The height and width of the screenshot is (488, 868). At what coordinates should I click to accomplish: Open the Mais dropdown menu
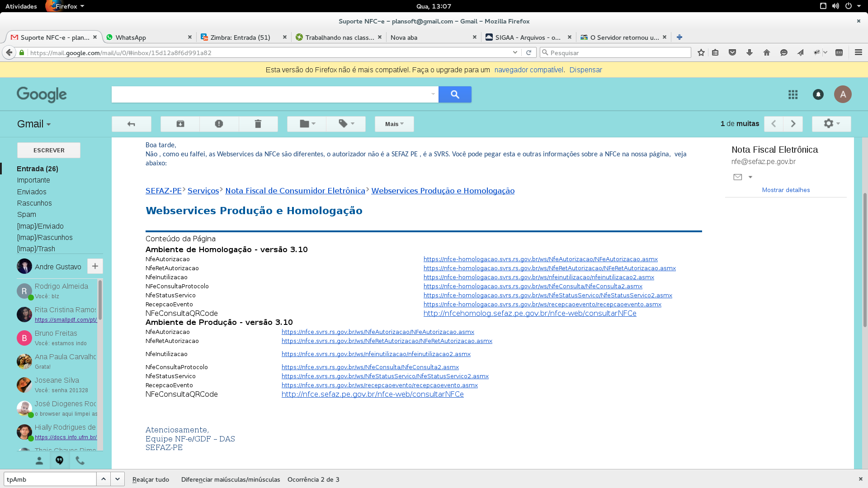pyautogui.click(x=394, y=124)
